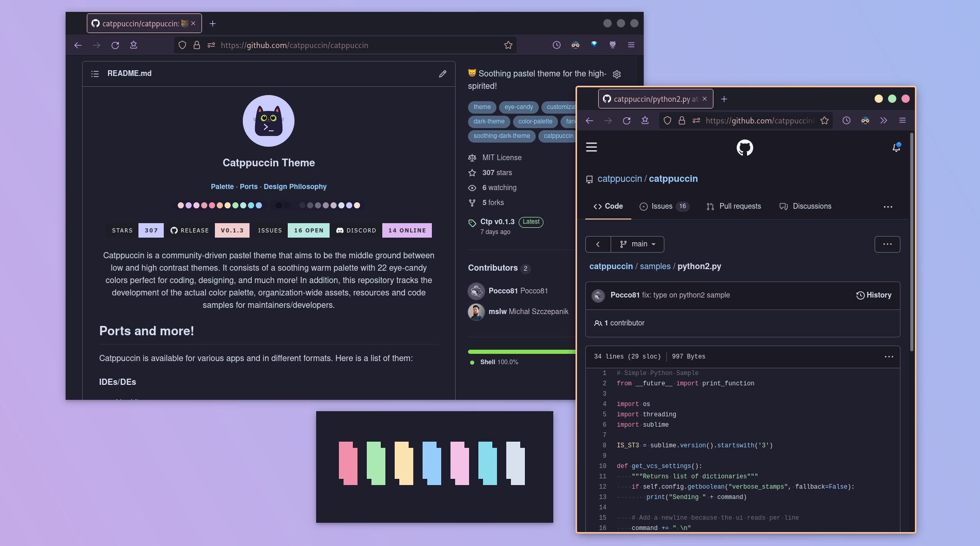Click History for python2.py
Screen dimensions: 980x546
[x=874, y=295]
